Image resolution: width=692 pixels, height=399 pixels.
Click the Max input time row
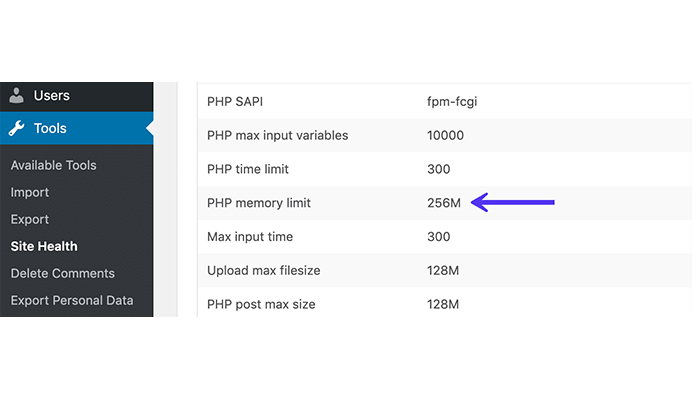[444, 237]
